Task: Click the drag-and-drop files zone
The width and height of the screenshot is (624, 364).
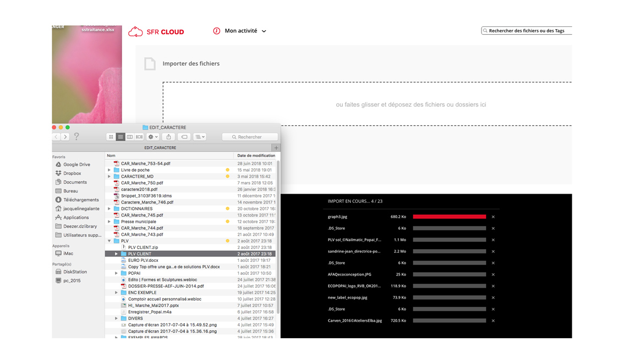Action: click(x=367, y=104)
